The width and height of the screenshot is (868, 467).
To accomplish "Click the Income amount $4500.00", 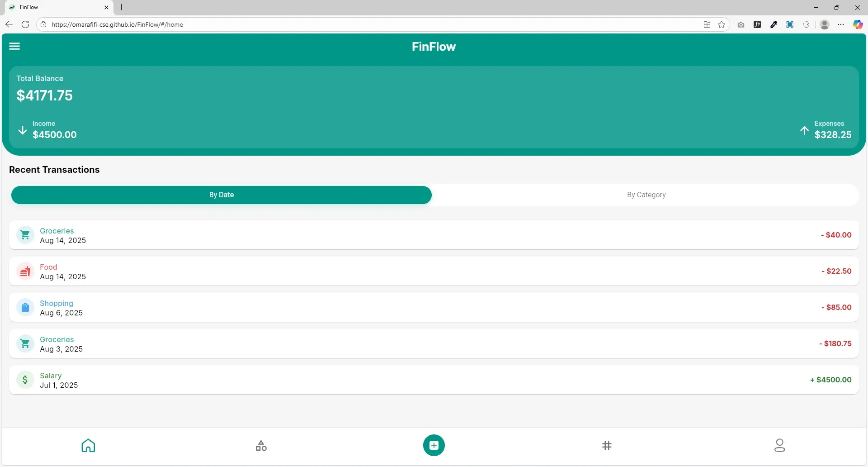I will pyautogui.click(x=55, y=135).
